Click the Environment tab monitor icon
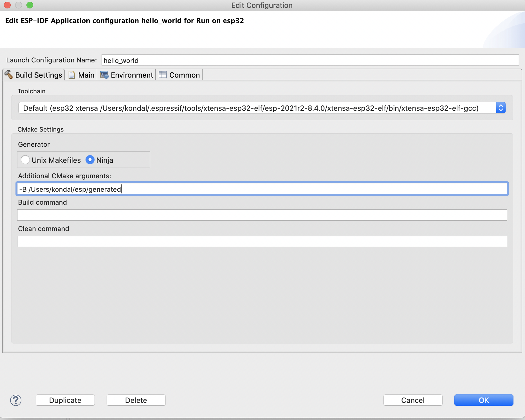525x420 pixels. (104, 75)
